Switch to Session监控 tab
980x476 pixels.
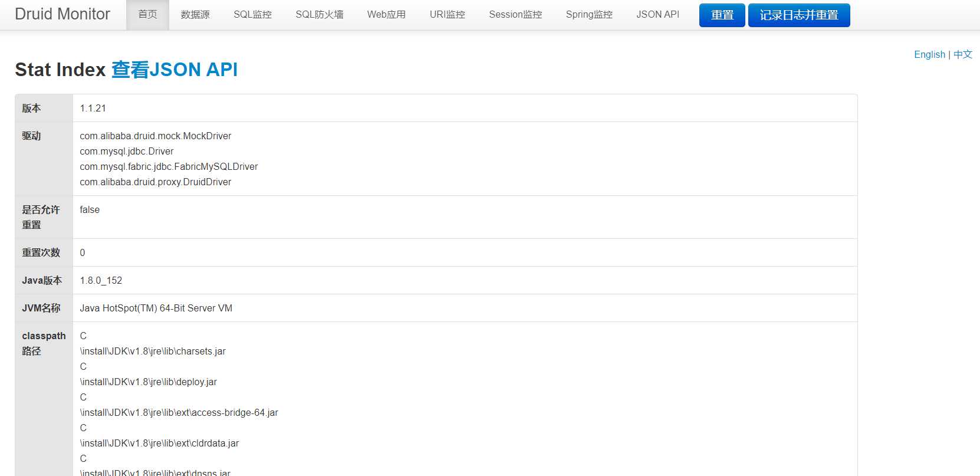515,15
